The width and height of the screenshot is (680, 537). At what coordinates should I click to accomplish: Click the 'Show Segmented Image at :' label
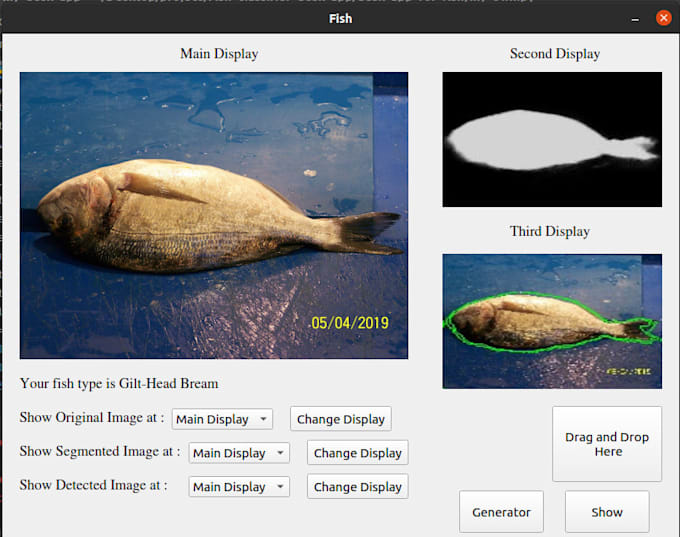click(100, 451)
